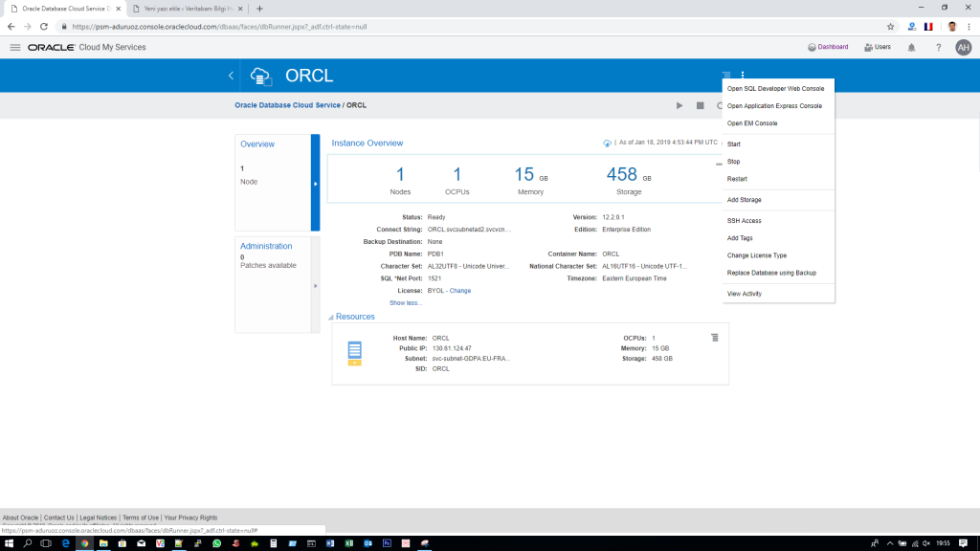Switch to the Yeni yazı ekle browser tab
This screenshot has width=980, height=551.
pos(188,9)
